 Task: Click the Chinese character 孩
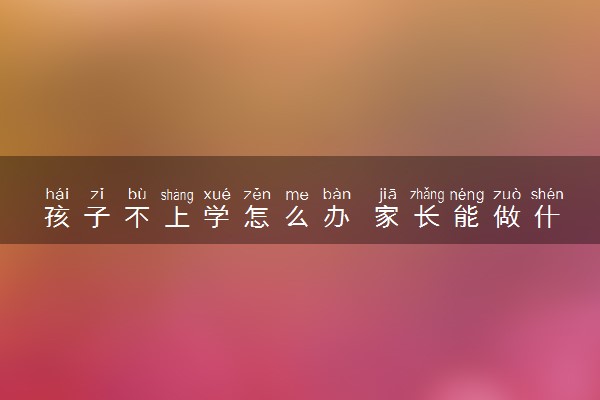57,217
